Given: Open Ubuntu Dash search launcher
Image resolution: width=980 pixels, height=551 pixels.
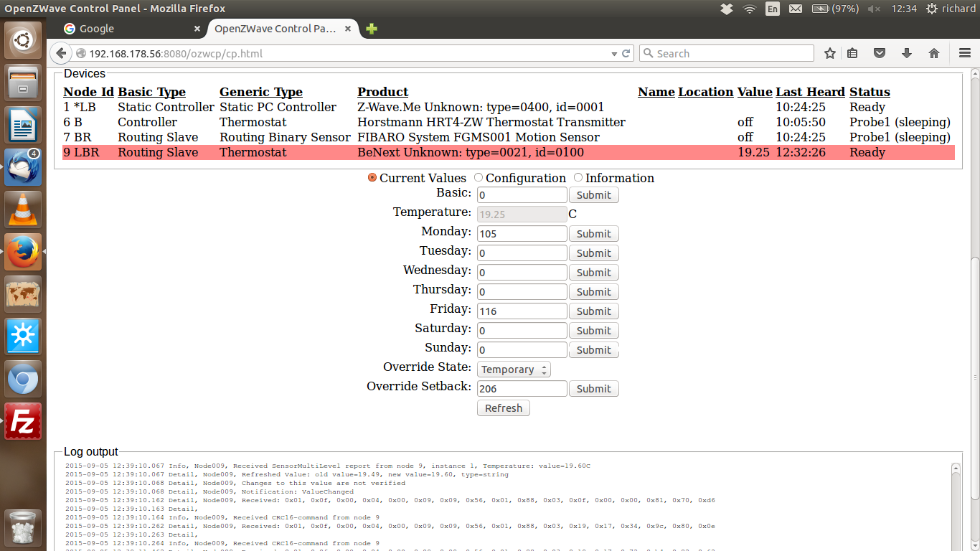Looking at the screenshot, I should coord(23,40).
